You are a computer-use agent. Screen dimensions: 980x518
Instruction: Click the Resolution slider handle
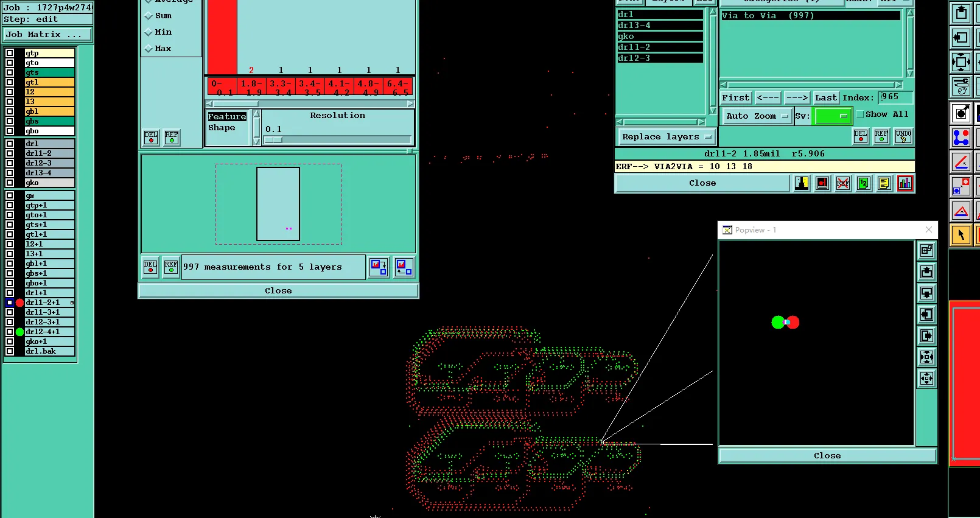coord(273,140)
